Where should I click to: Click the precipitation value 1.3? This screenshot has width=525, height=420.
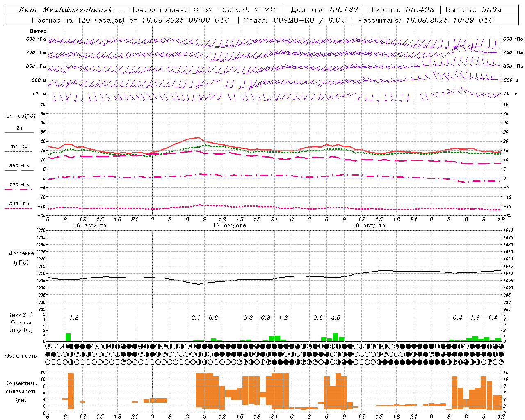click(74, 317)
